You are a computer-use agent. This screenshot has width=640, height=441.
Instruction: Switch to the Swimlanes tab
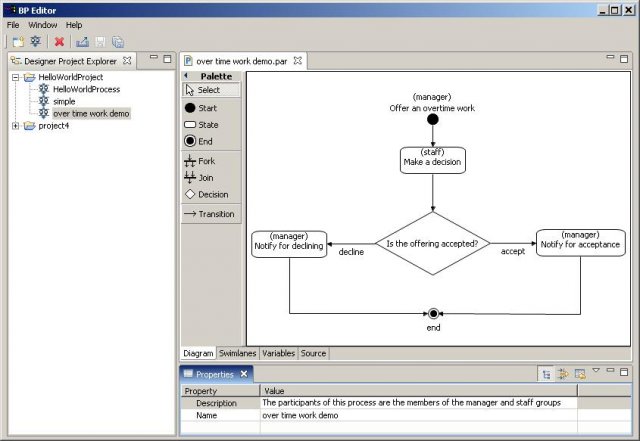pos(238,353)
